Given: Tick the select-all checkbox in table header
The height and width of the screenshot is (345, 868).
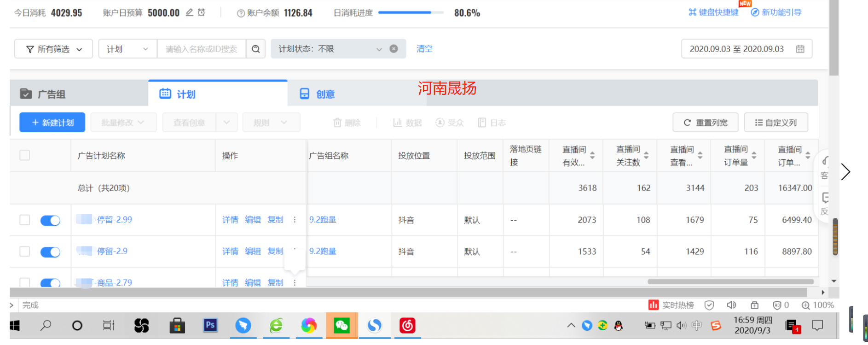Looking at the screenshot, I should [25, 155].
